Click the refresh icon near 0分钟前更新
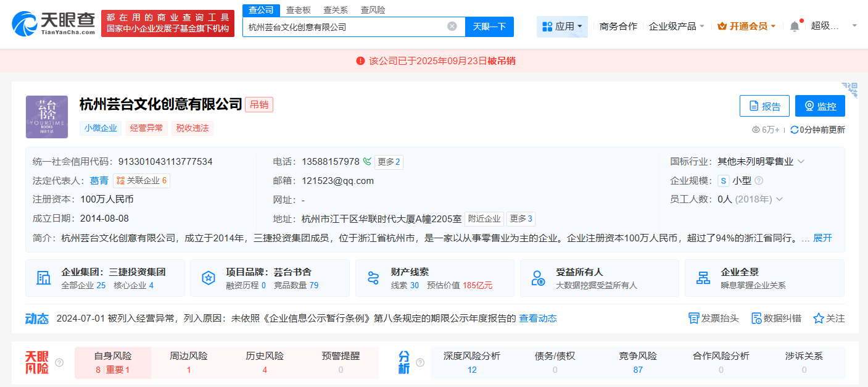868x387 pixels. pos(795,129)
